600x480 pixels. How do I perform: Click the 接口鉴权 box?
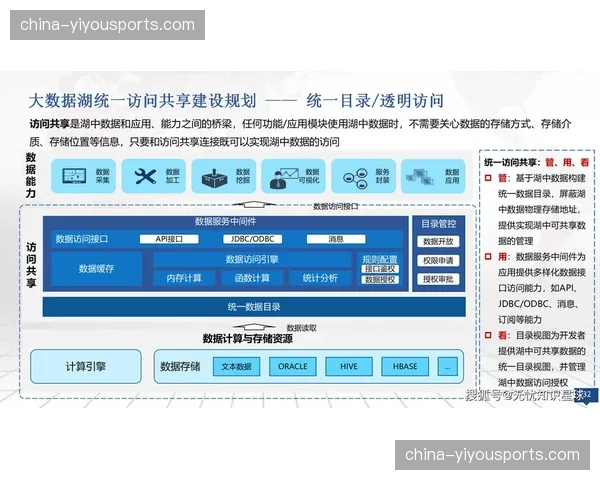point(380,269)
